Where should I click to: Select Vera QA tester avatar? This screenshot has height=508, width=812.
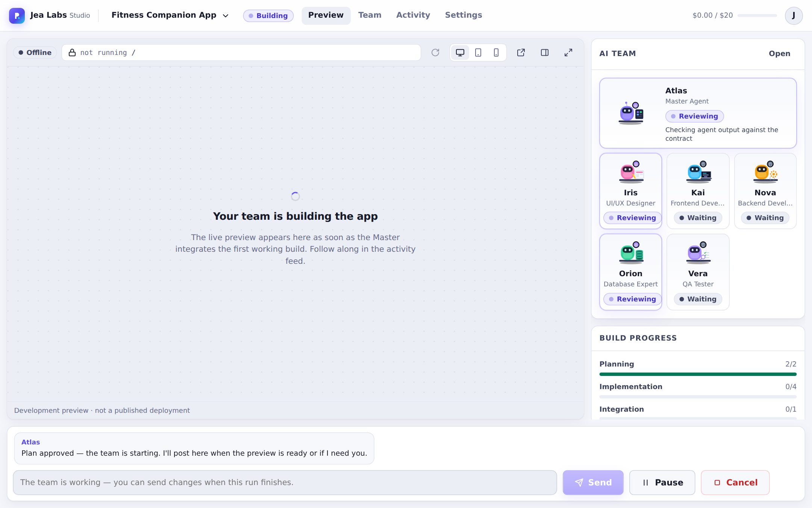point(698,253)
